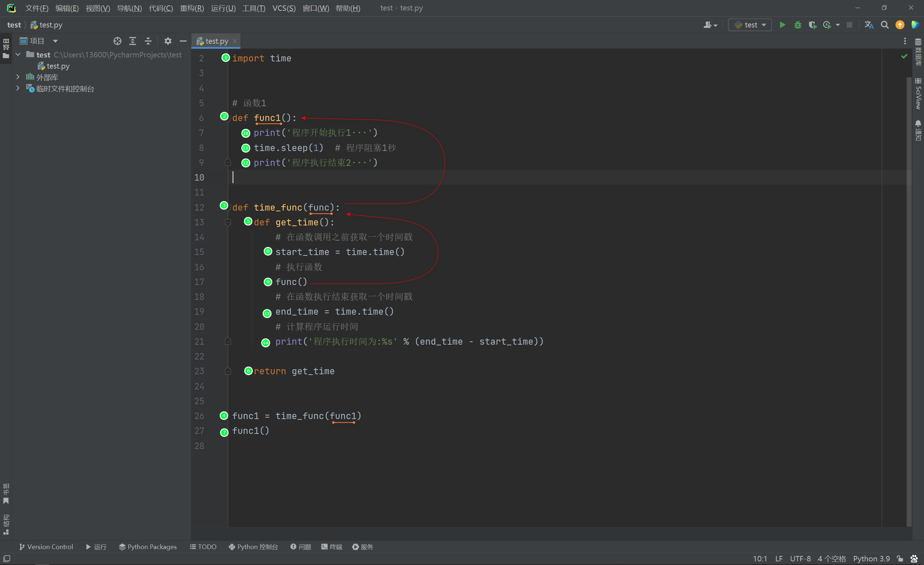The image size is (924, 565).
Task: Open profiler options dropdown arrow
Action: pyautogui.click(x=838, y=25)
